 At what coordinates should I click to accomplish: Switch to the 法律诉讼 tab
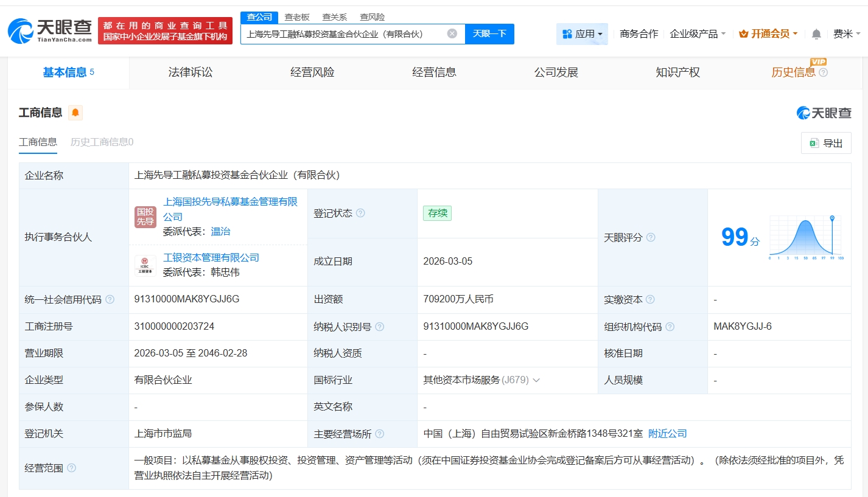191,72
